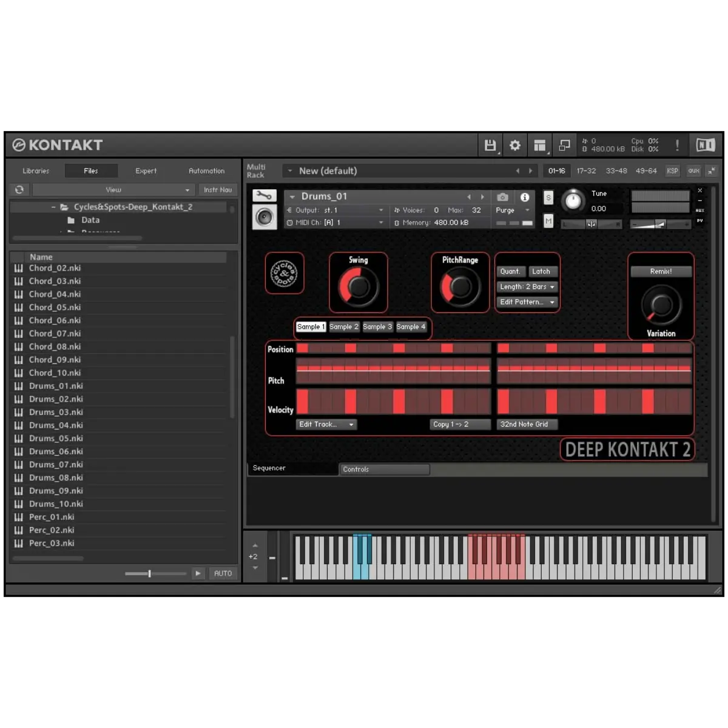Adjust the Variation knob
The width and height of the screenshot is (728, 728).
point(661,305)
